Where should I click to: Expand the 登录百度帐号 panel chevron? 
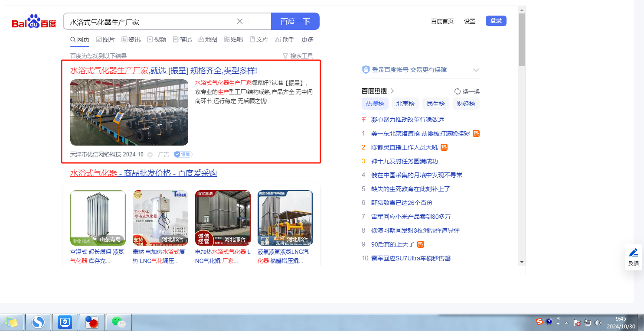click(x=476, y=70)
